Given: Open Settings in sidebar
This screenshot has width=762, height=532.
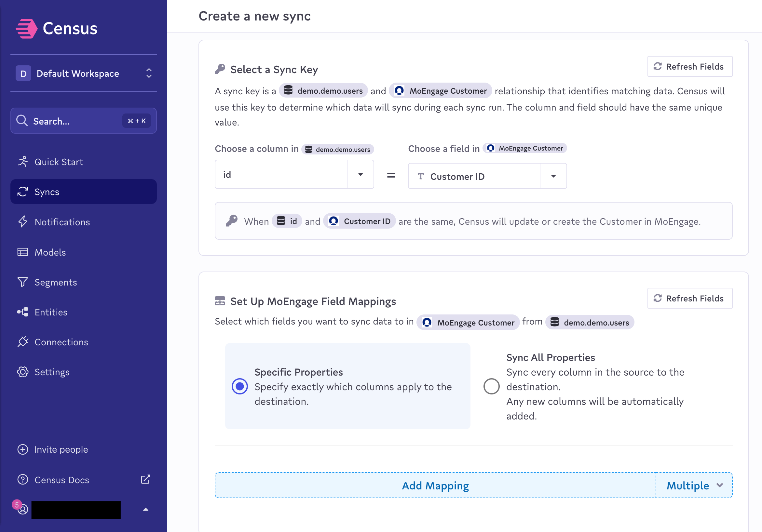Looking at the screenshot, I should (x=84, y=372).
